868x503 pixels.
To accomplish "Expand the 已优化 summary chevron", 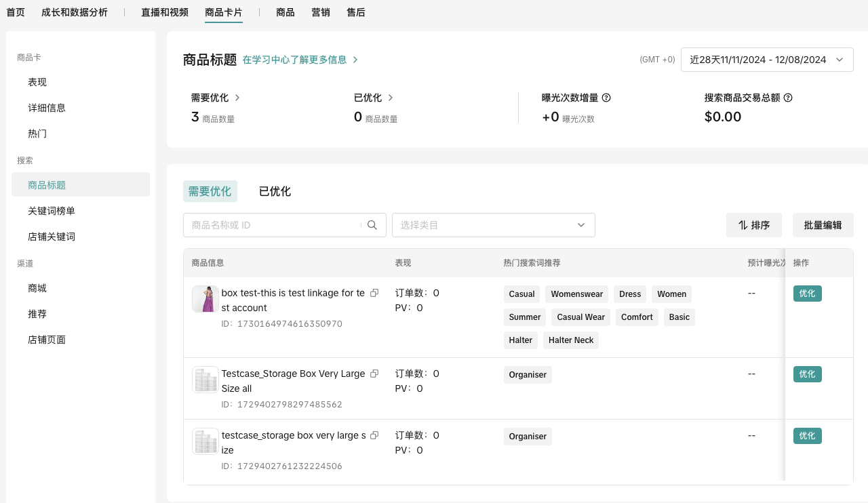I will tap(391, 98).
